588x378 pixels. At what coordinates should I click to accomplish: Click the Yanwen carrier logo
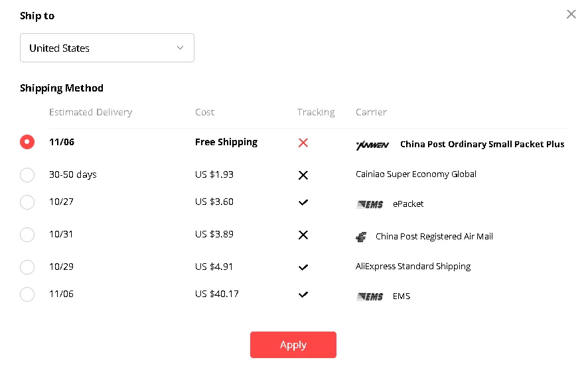click(x=372, y=145)
